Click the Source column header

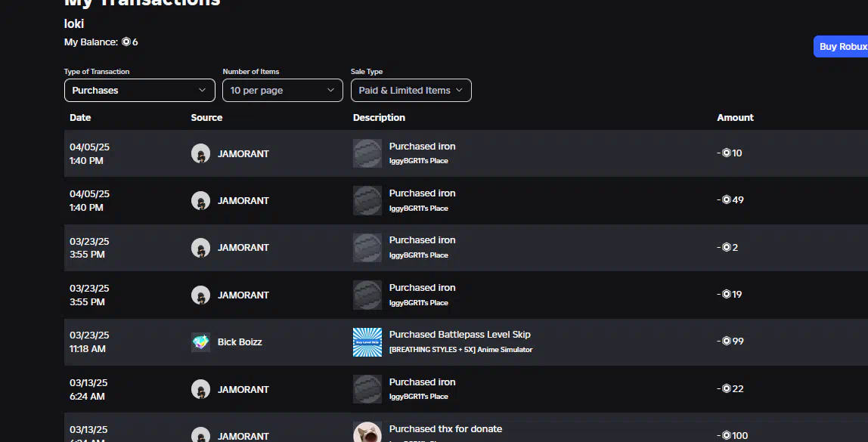coord(206,117)
